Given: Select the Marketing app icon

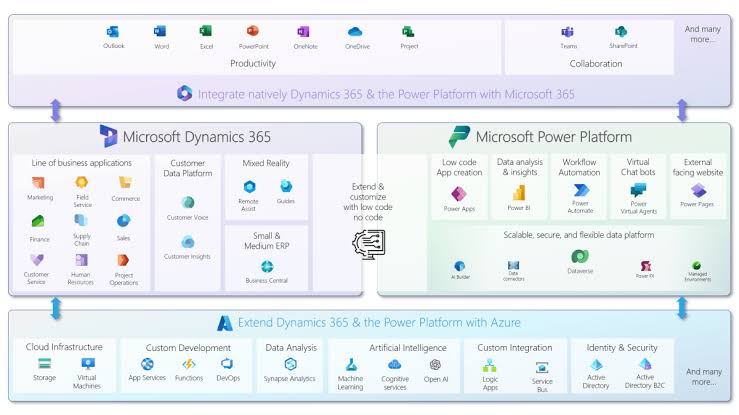Looking at the screenshot, I should (x=38, y=182).
